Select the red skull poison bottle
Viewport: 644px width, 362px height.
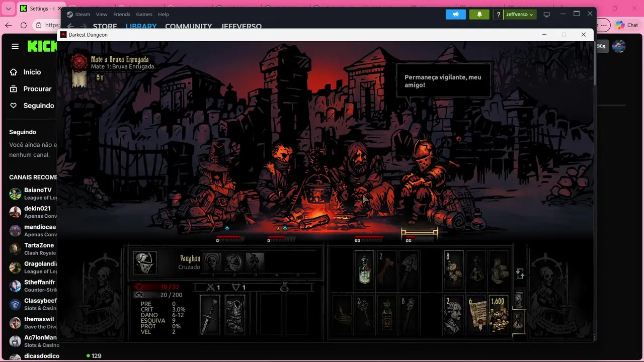pyautogui.click(x=387, y=315)
